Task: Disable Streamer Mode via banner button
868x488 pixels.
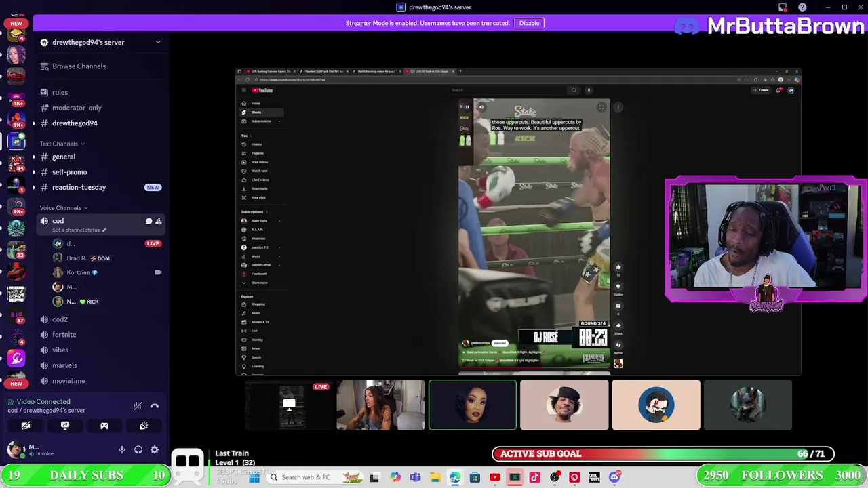Action: (529, 23)
